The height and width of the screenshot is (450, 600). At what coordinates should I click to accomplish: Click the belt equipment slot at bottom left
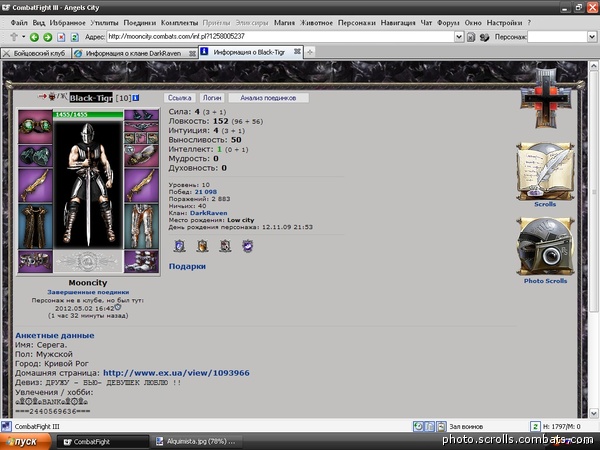click(35, 261)
